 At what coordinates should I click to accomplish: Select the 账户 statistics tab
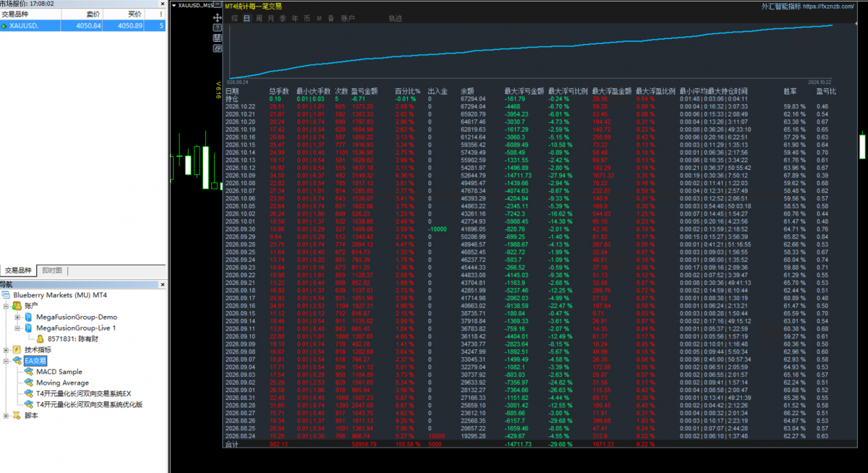[x=348, y=18]
